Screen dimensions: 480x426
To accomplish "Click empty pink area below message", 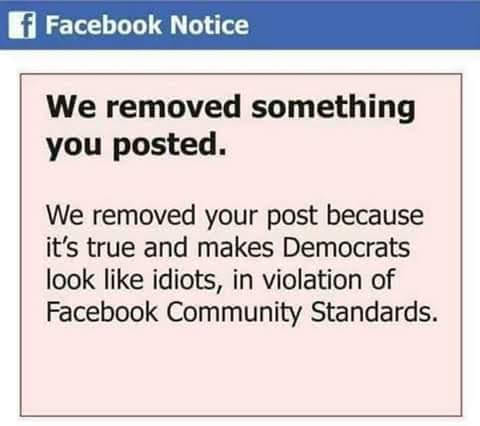I will (241, 370).
